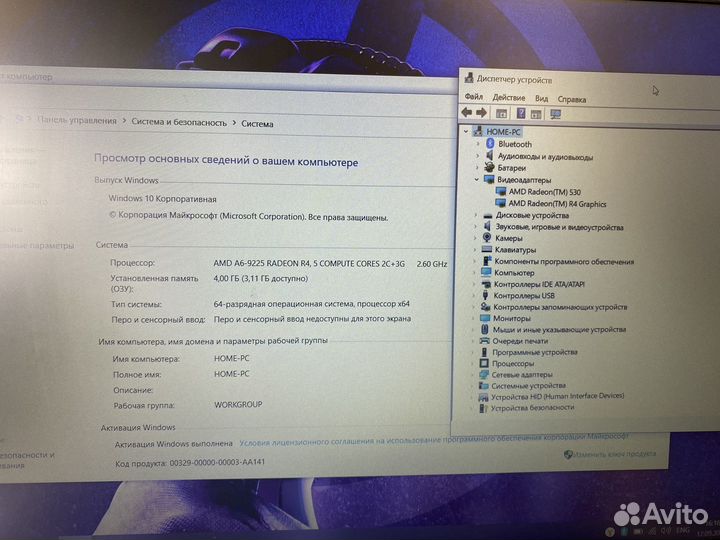The image size is (720, 540).
Task: Select the Системные устройства icon
Action: [x=483, y=385]
